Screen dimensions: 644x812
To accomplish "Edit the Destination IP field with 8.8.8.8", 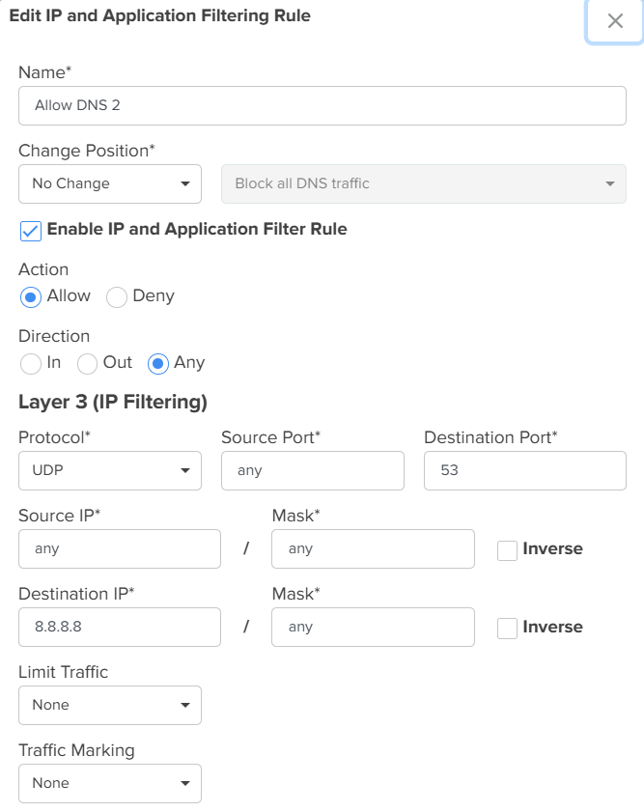I will [119, 627].
